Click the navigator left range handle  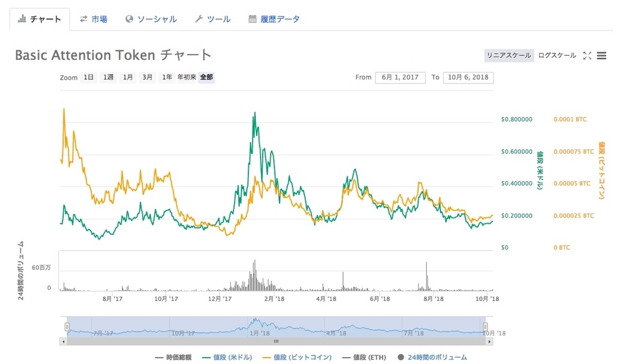point(67,327)
